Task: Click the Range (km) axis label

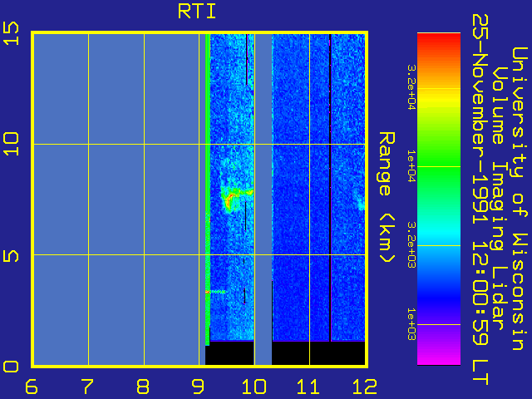Action: point(387,198)
